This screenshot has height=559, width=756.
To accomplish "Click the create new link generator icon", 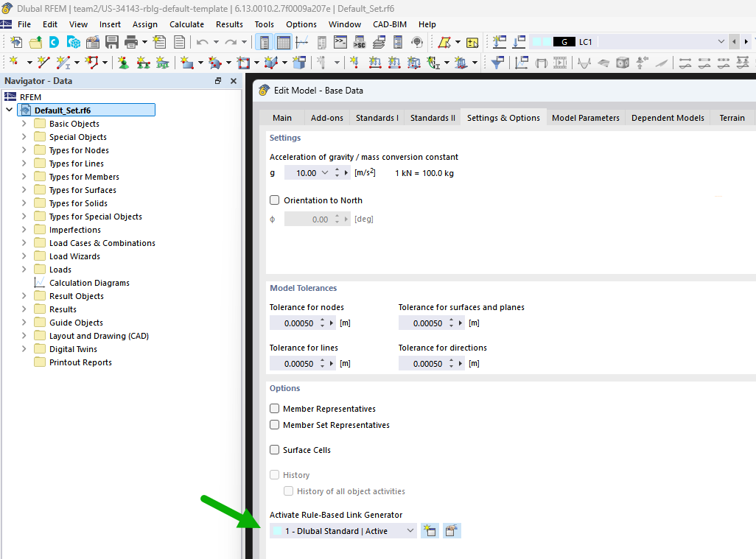I will (430, 530).
